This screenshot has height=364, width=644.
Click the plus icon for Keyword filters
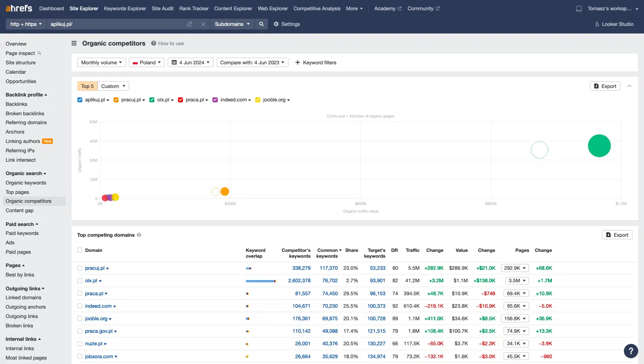point(298,63)
